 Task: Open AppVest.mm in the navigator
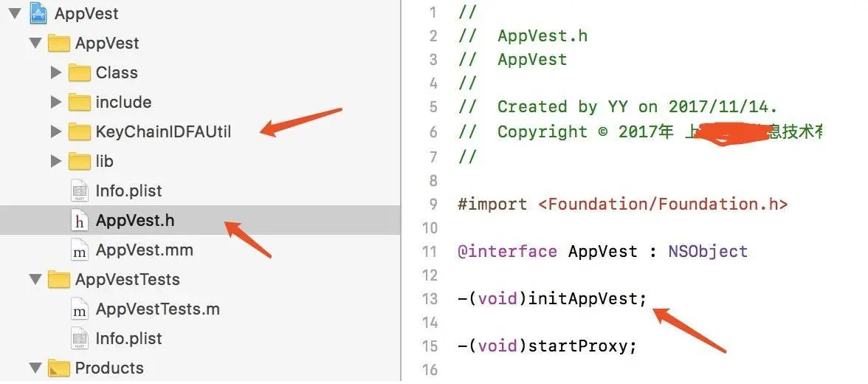pos(145,250)
